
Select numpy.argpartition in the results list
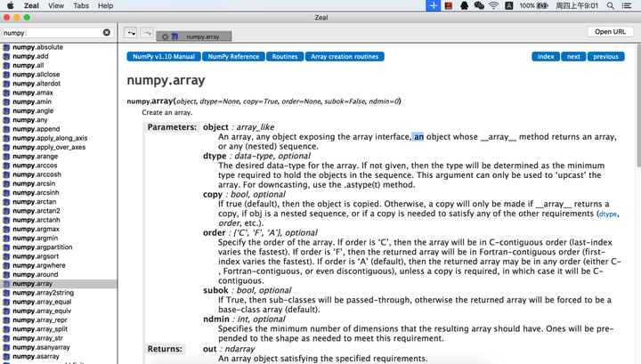[59, 247]
